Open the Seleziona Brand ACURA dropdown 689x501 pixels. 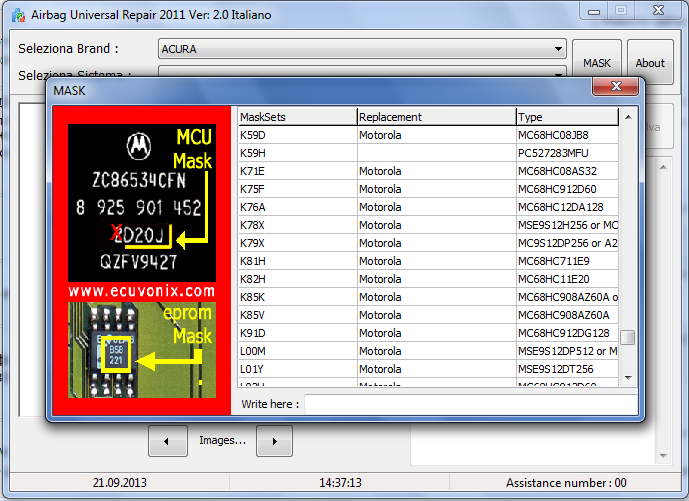point(362,49)
